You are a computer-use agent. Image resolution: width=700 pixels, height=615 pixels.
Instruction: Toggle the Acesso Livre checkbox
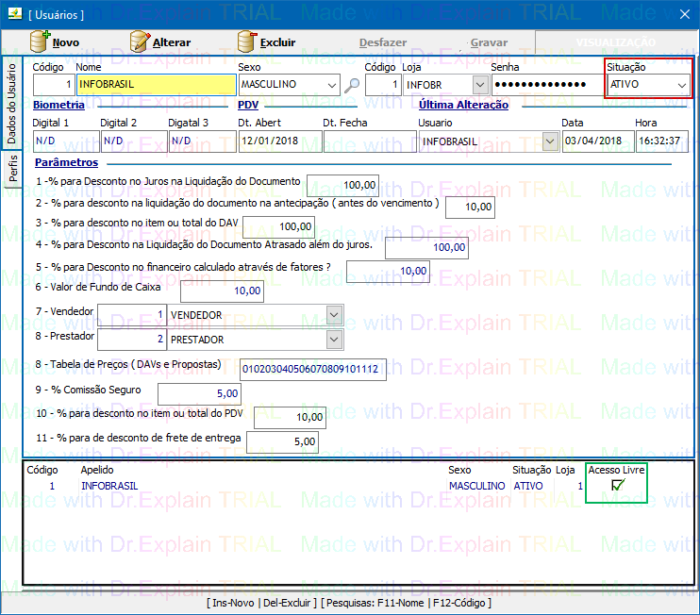[x=618, y=486]
